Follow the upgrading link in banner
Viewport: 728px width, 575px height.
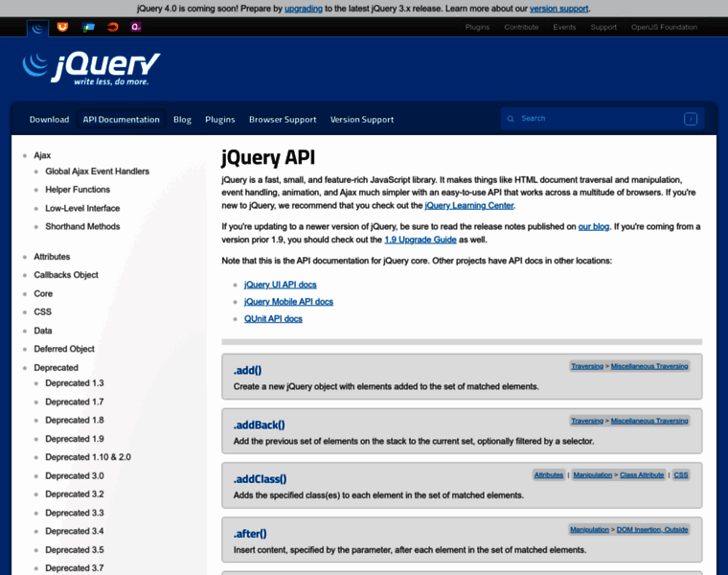point(304,9)
